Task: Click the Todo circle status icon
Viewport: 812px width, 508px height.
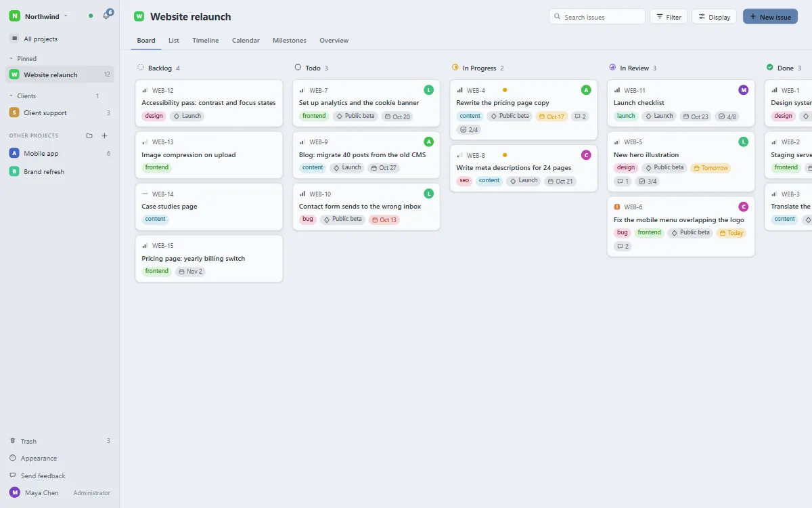Action: click(x=298, y=68)
